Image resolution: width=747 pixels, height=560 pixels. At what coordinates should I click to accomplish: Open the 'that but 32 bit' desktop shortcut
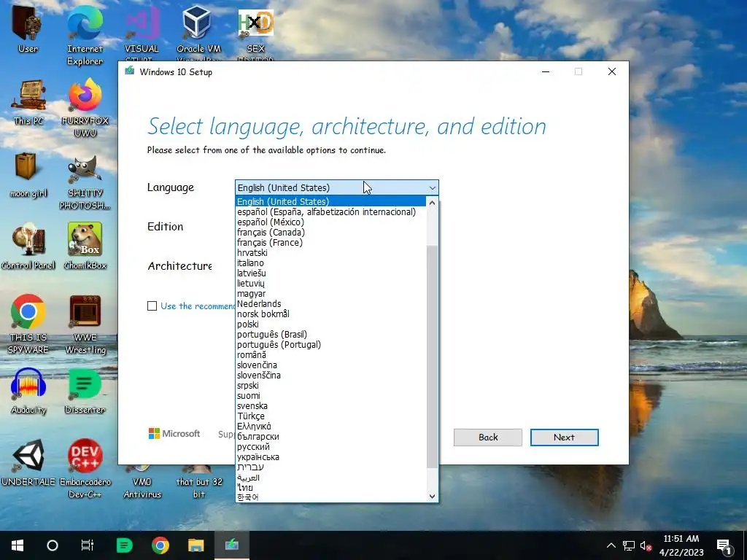pos(198,482)
